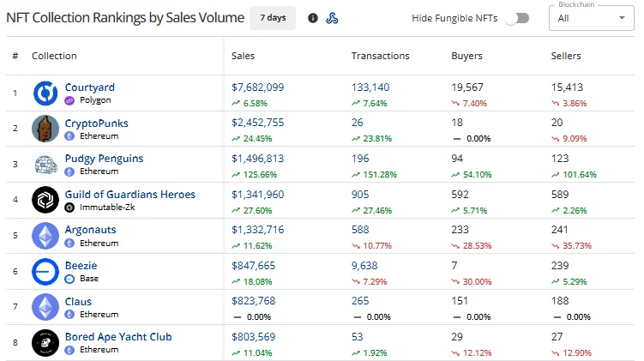Click the Guild of Guardians Heroes logo
This screenshot has width=644, height=361.
pos(45,200)
